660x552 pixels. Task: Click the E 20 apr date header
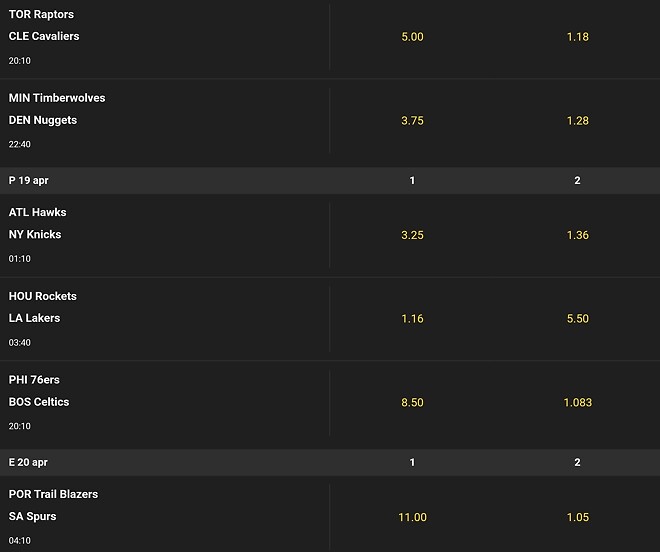(28, 463)
